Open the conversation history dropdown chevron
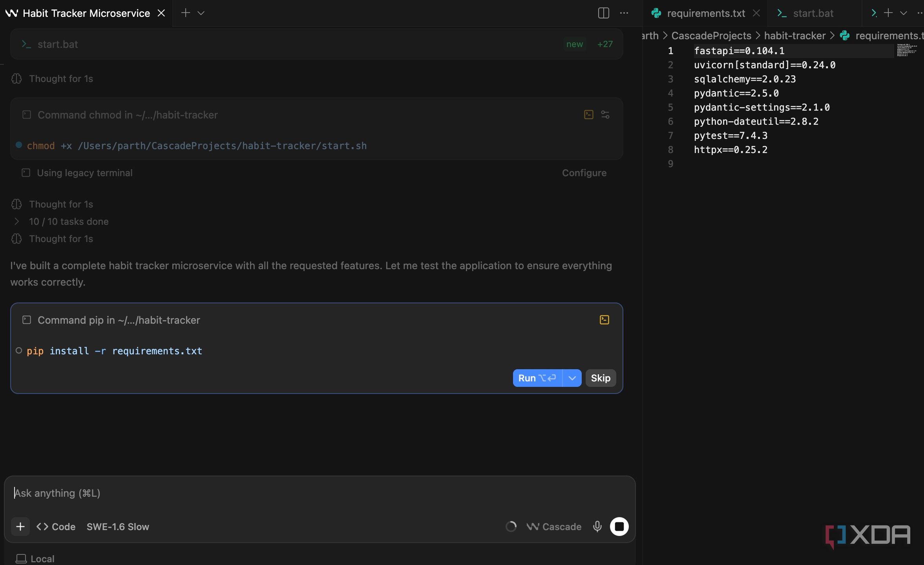 click(201, 13)
